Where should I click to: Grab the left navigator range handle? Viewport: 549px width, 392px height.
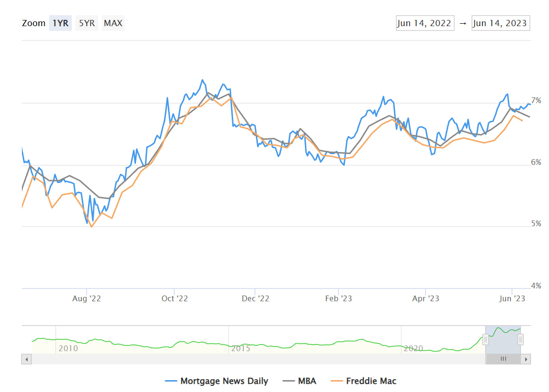click(x=486, y=340)
